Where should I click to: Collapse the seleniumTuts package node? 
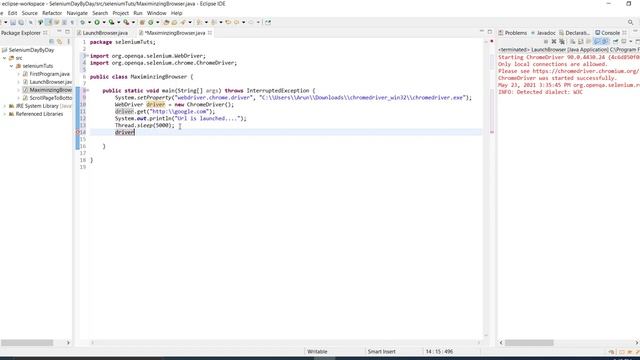tap(11, 66)
